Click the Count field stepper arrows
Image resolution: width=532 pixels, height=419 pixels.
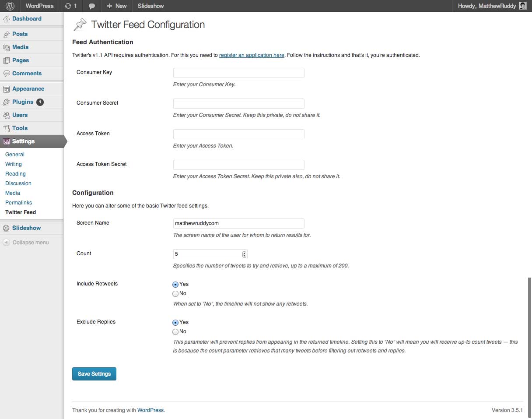244,254
